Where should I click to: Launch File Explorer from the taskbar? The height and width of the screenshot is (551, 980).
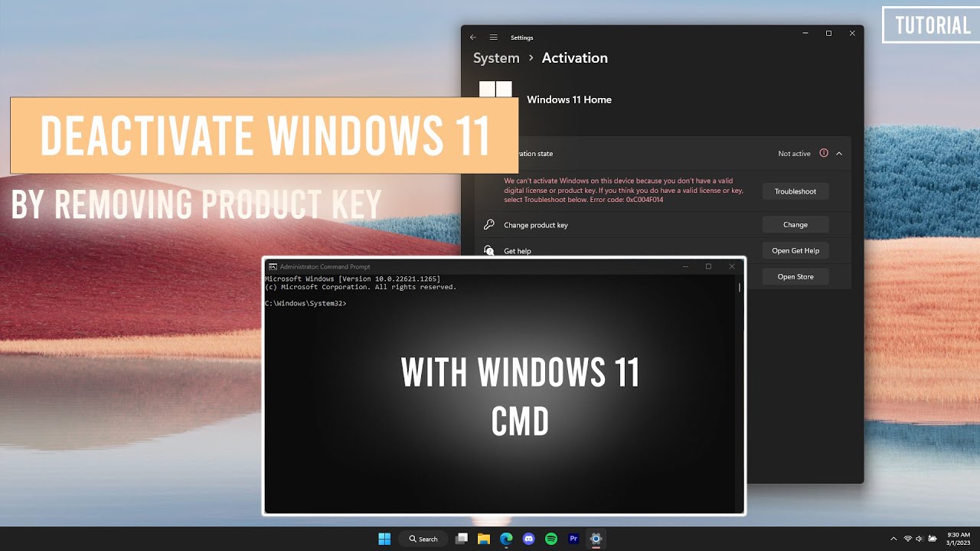point(483,539)
